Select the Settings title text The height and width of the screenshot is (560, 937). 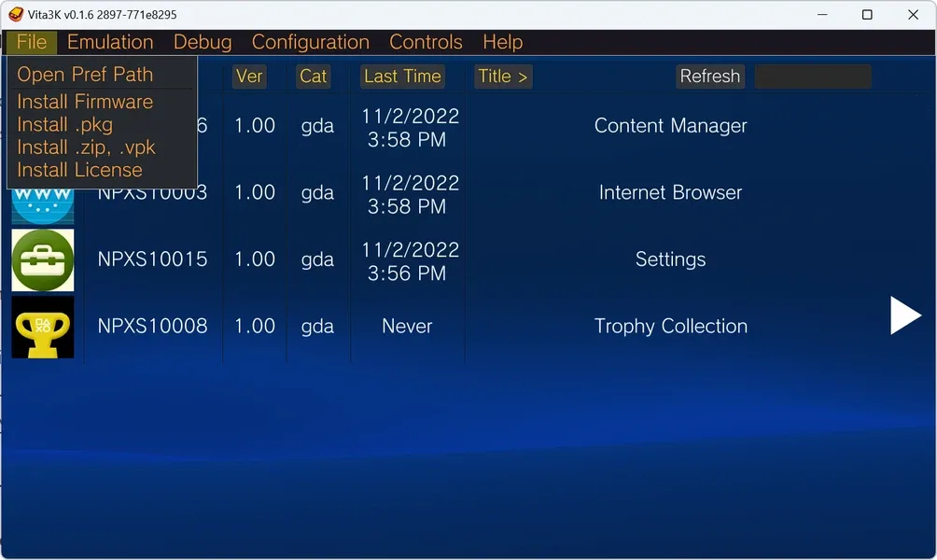click(x=670, y=260)
